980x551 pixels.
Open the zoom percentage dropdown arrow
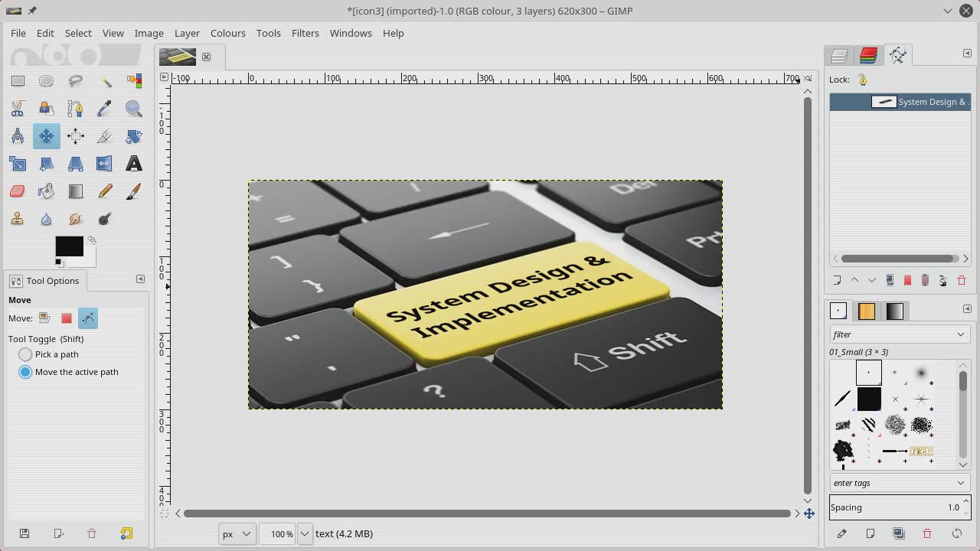tap(305, 534)
